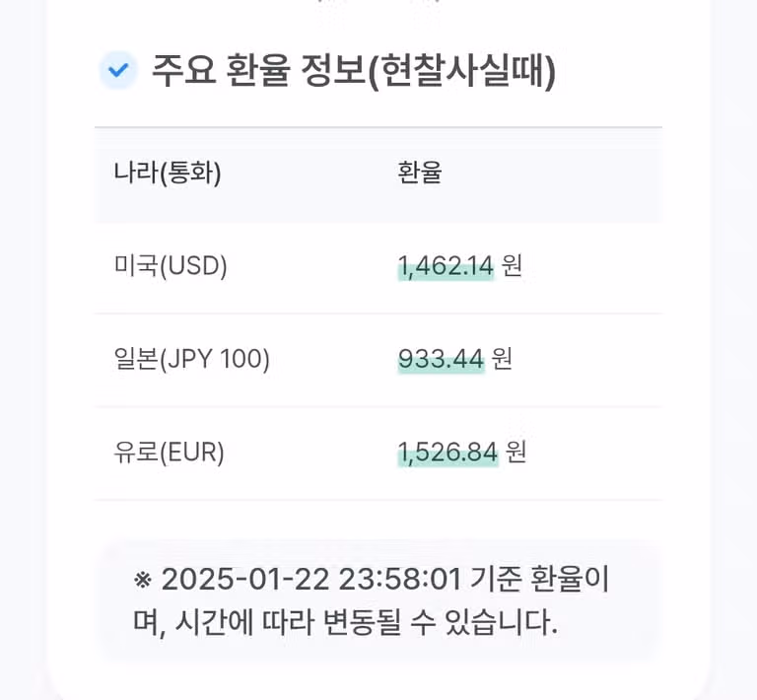
Task: Click the 2025-01-22 23:58:01 timestamp note
Action: point(311,579)
